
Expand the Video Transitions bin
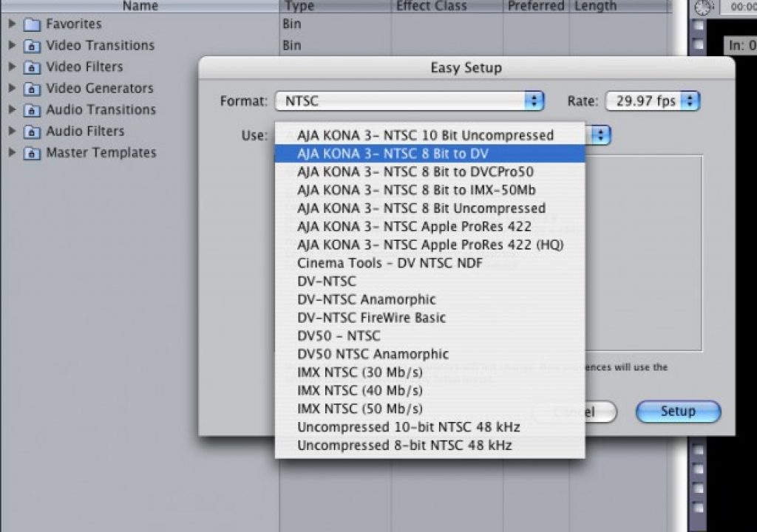(x=13, y=45)
